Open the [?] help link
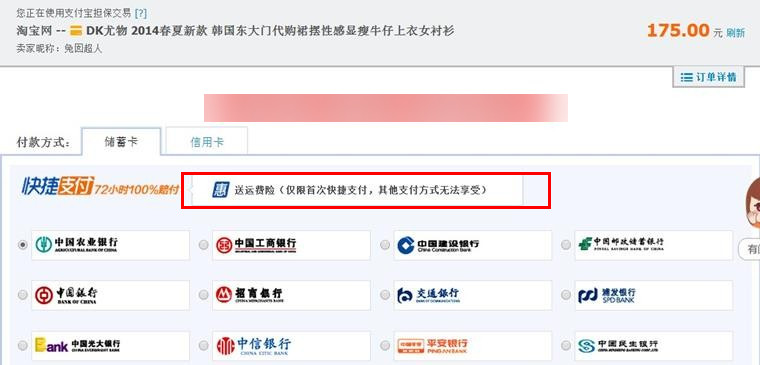This screenshot has height=365, width=760. point(141,13)
